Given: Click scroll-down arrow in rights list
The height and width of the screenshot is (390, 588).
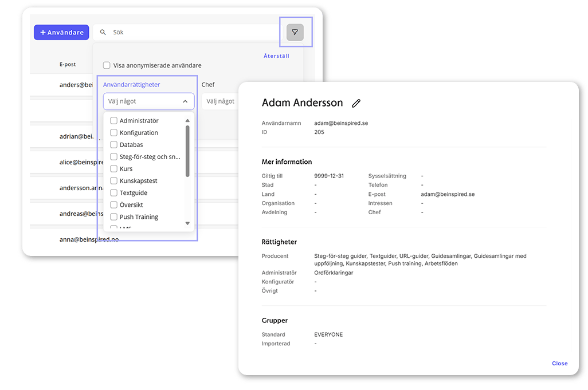Looking at the screenshot, I should click(187, 223).
